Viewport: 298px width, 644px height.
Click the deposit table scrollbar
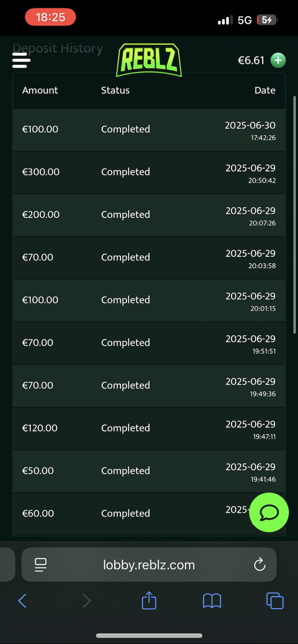coord(294,215)
